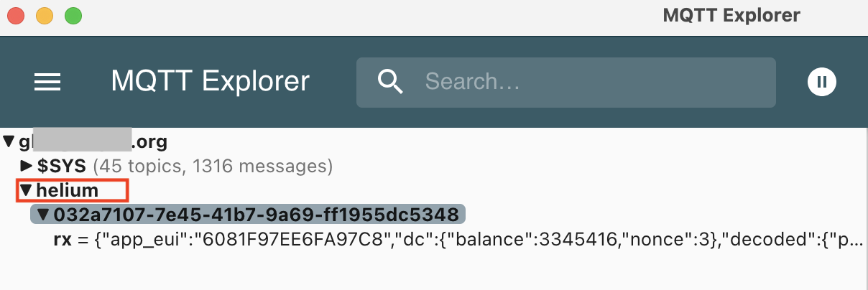The width and height of the screenshot is (868, 290).
Task: Click the MQTT Explorer app header title
Action: (210, 82)
